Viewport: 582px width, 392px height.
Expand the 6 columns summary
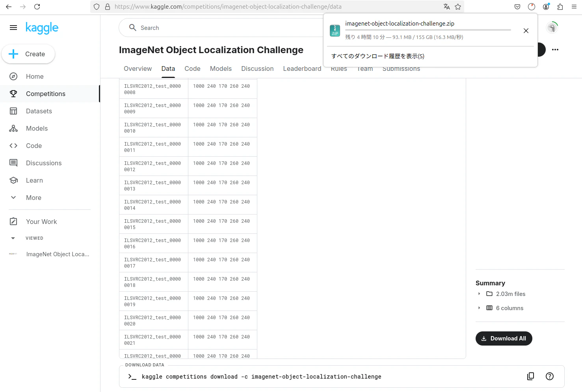point(479,308)
